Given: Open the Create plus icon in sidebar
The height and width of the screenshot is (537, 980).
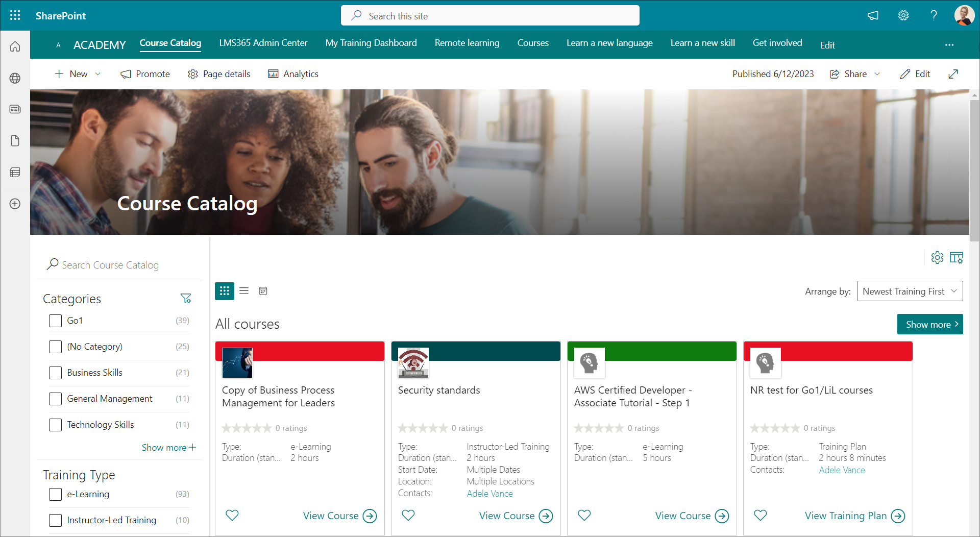Looking at the screenshot, I should coord(15,204).
